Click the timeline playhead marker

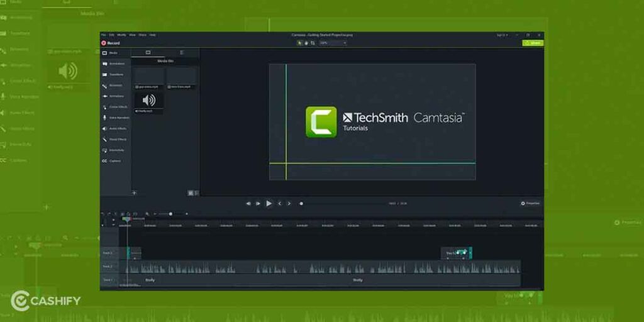coord(126,219)
